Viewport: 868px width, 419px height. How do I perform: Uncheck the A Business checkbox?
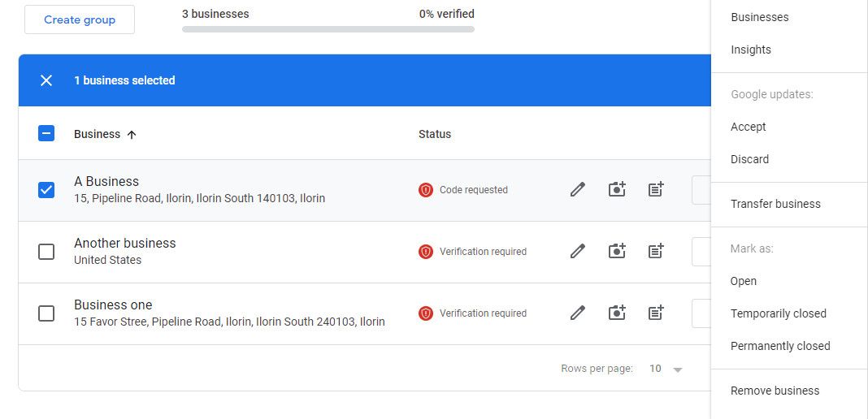pyautogui.click(x=46, y=190)
